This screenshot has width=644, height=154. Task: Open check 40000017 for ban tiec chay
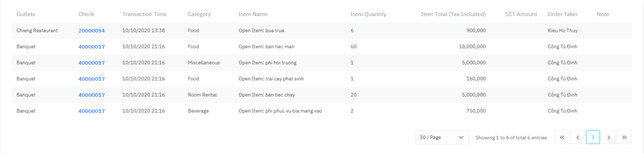pos(92,95)
